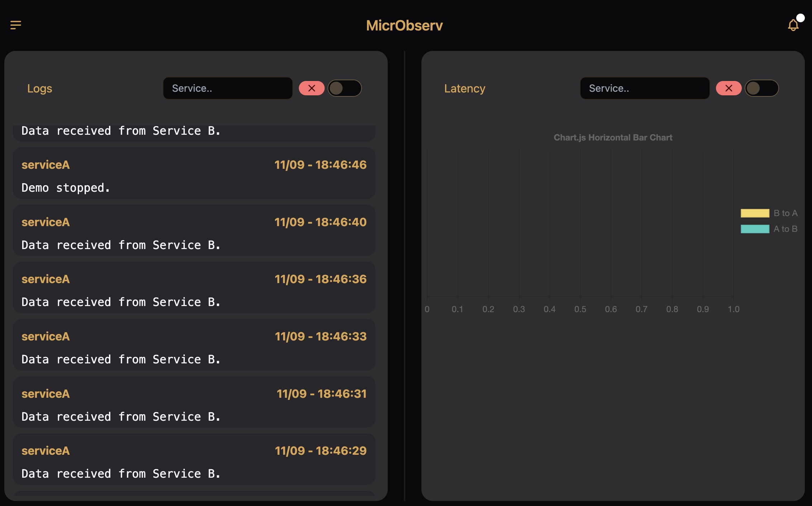The width and height of the screenshot is (812, 506).
Task: Open the Logs service filter field
Action: [x=227, y=88]
